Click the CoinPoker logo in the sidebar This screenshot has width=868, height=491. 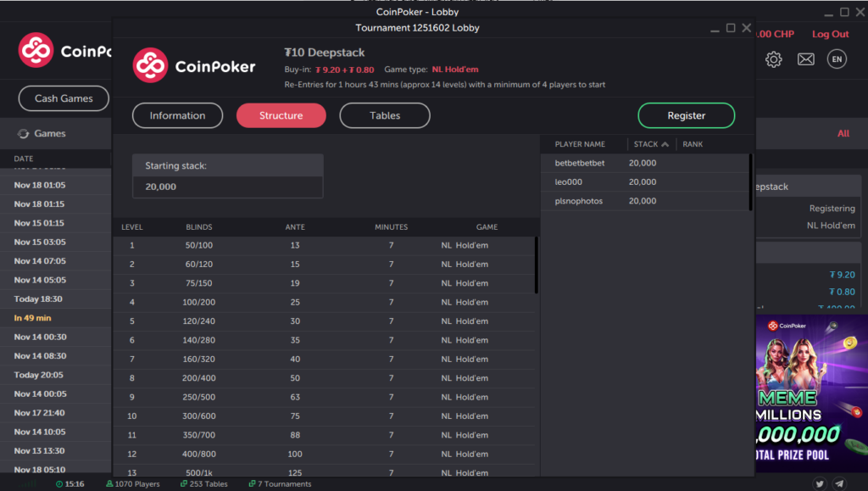36,51
